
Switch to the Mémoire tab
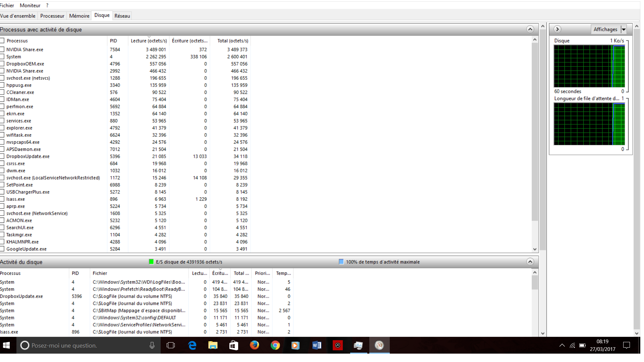[x=79, y=16]
